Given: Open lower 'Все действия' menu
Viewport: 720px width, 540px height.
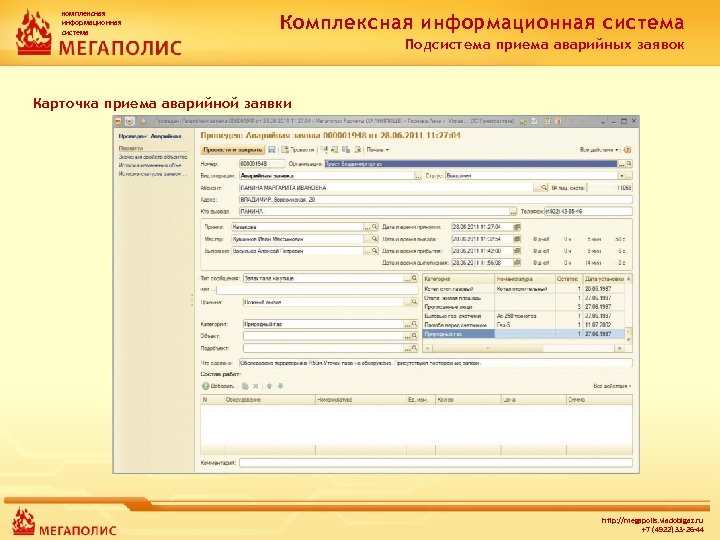Looking at the screenshot, I should (x=612, y=386).
